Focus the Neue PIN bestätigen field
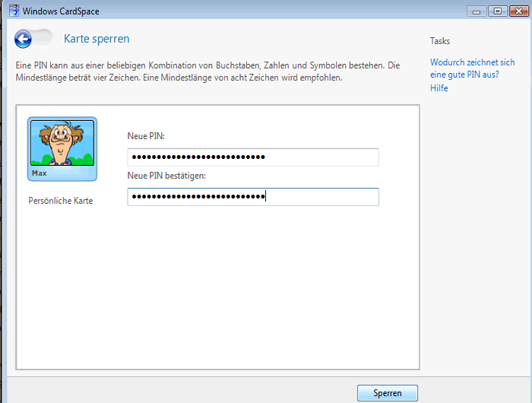This screenshot has width=532, height=403. [253, 197]
